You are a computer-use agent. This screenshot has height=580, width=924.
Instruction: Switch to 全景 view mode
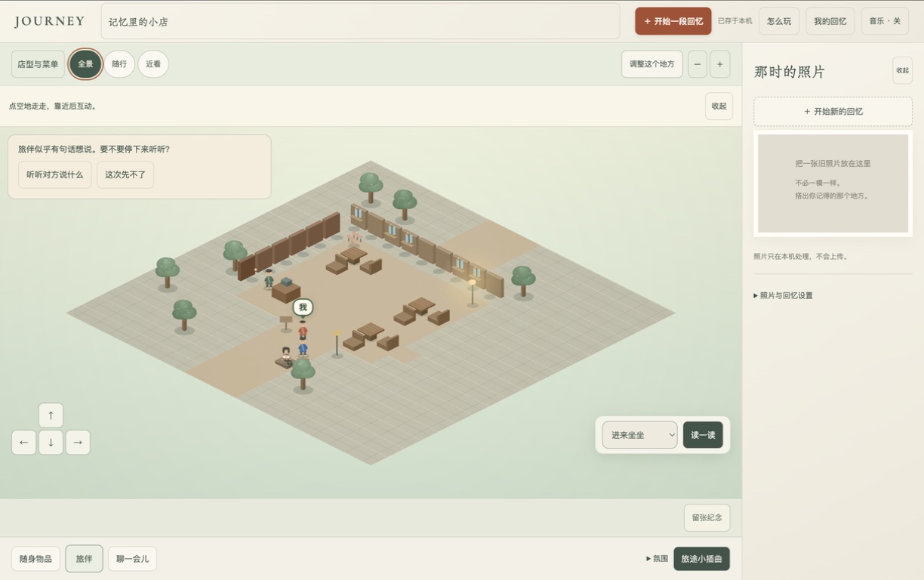click(85, 64)
